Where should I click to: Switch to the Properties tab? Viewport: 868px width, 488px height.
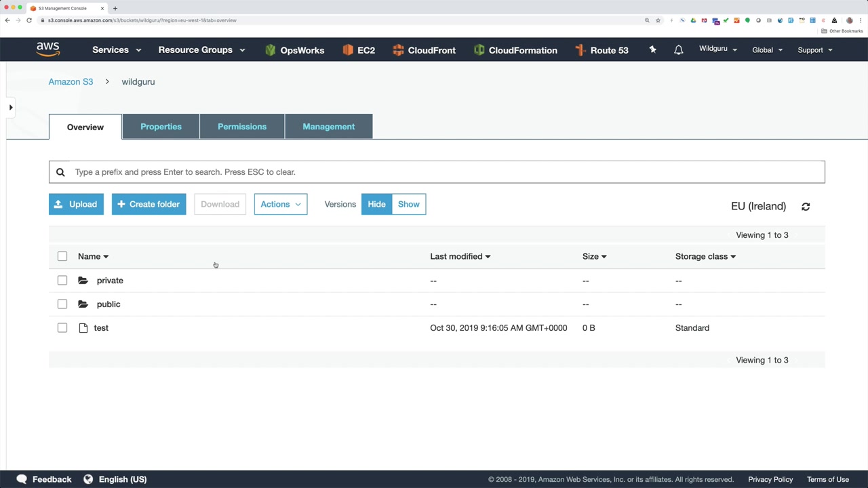pyautogui.click(x=161, y=127)
